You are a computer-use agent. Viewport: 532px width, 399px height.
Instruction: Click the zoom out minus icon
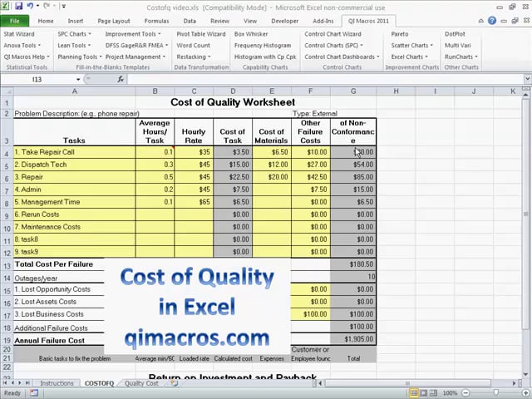465,393
